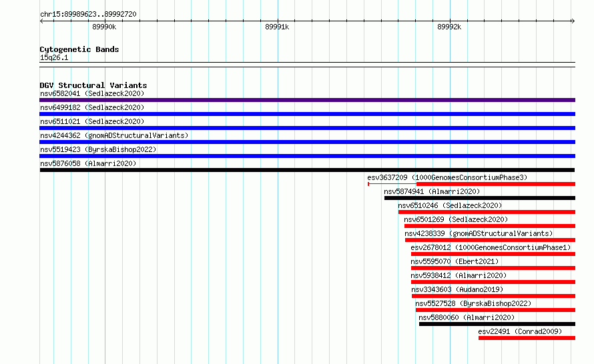The image size is (594, 364).
Task: Select the red bar under nsv5595070
Action: (x=493, y=268)
